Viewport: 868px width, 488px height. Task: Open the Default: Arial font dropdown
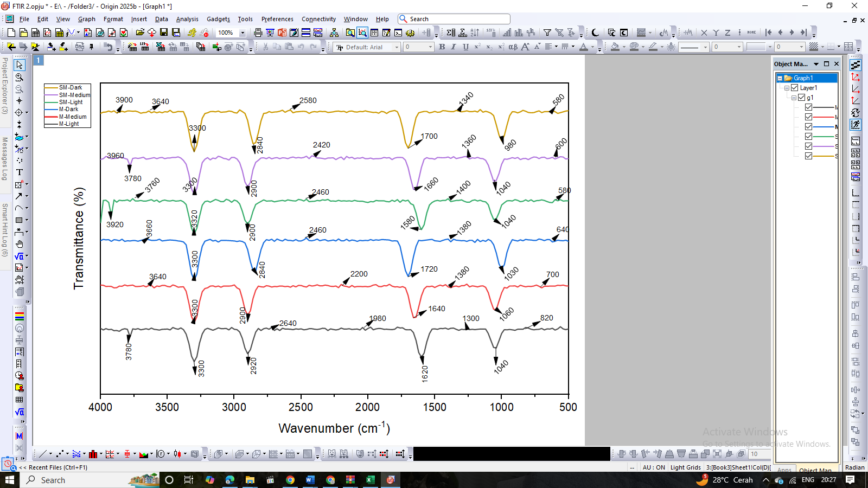click(397, 47)
